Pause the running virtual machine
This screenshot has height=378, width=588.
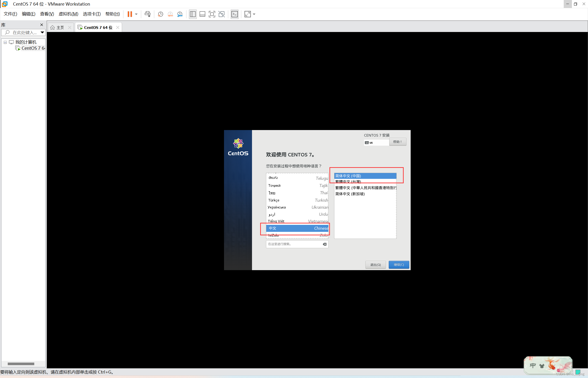[129, 14]
